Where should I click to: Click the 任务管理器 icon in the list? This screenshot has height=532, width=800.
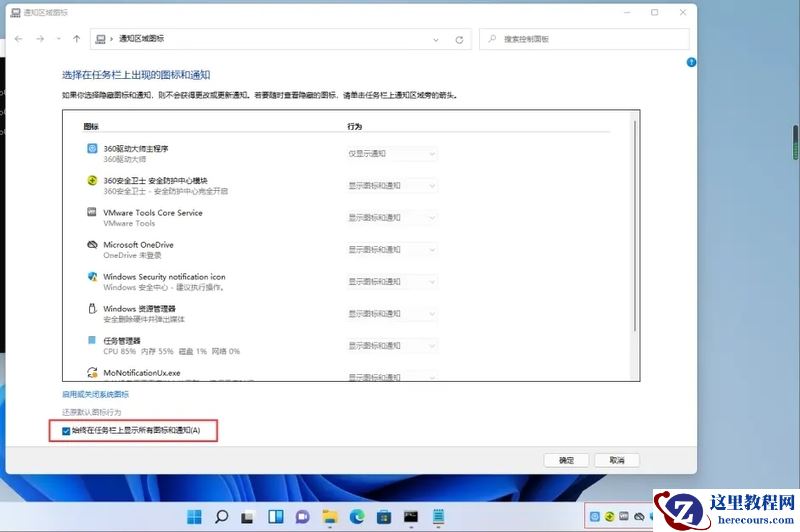[92, 340]
